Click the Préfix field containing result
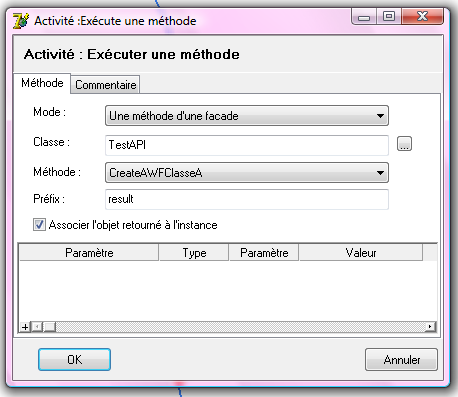The height and width of the screenshot is (397, 458). coord(247,199)
